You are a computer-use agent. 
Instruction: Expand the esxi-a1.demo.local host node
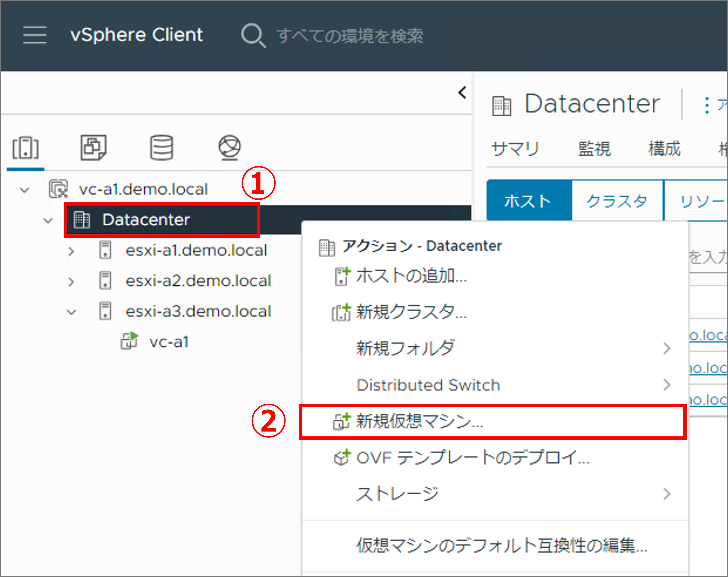71,251
